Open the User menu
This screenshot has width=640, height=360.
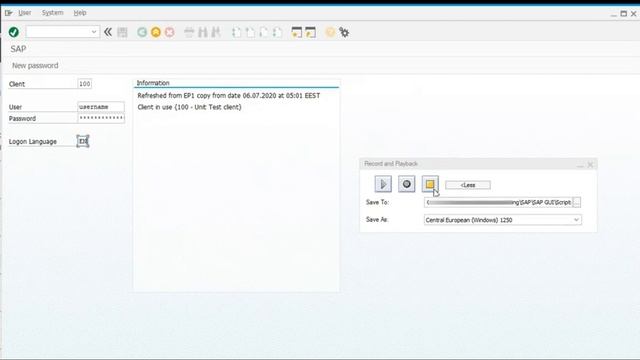pos(24,13)
